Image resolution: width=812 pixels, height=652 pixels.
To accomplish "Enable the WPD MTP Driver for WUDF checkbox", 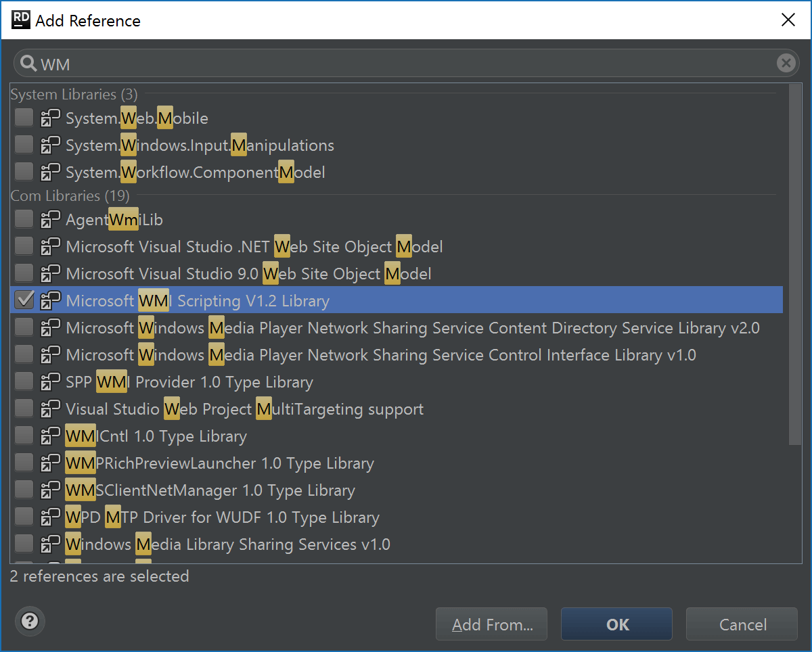I will pos(24,517).
